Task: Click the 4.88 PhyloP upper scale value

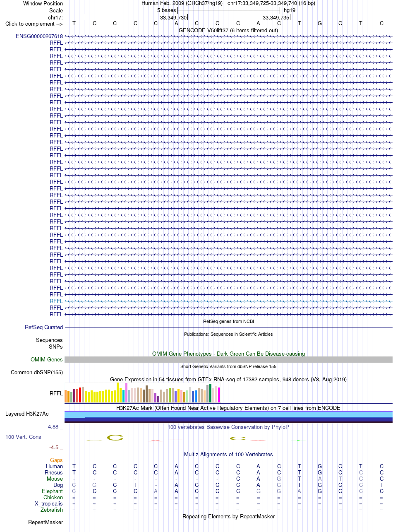Action: coord(53,426)
